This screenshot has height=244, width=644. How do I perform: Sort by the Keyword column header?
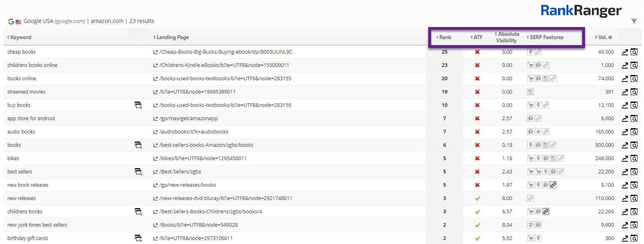(x=21, y=38)
